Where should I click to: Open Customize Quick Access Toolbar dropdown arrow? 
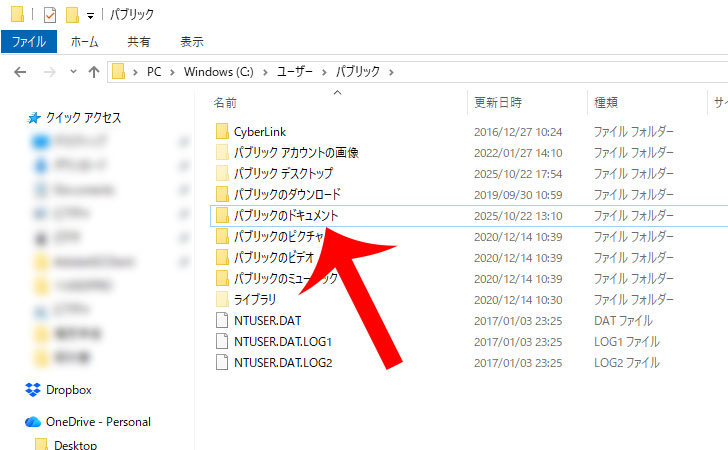[90, 16]
